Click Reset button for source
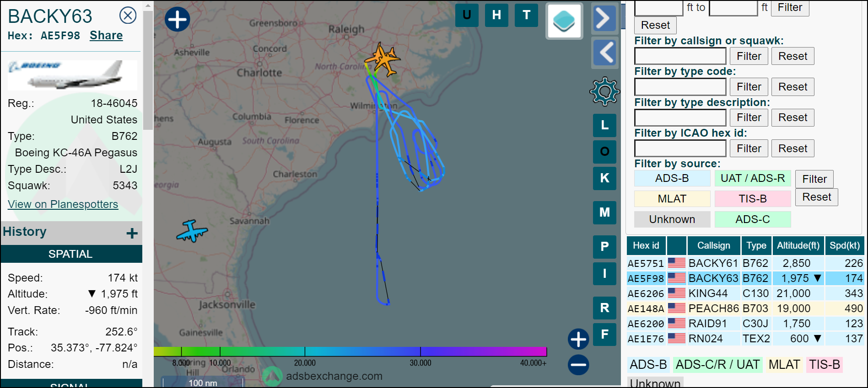Viewport: 868px width, 388px height. pos(816,197)
